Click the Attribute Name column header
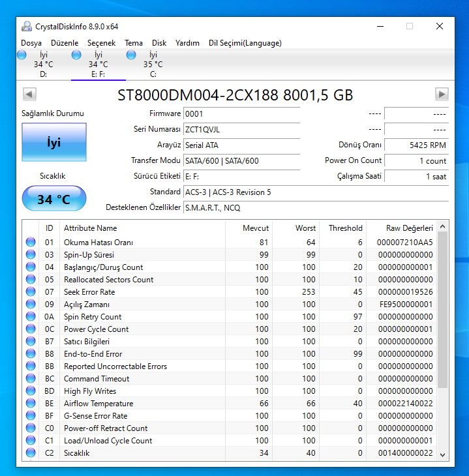469x476 pixels. (x=142, y=228)
